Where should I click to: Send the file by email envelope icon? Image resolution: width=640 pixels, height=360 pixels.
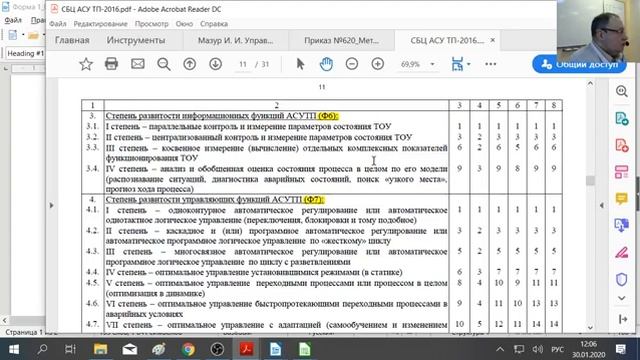(x=138, y=64)
